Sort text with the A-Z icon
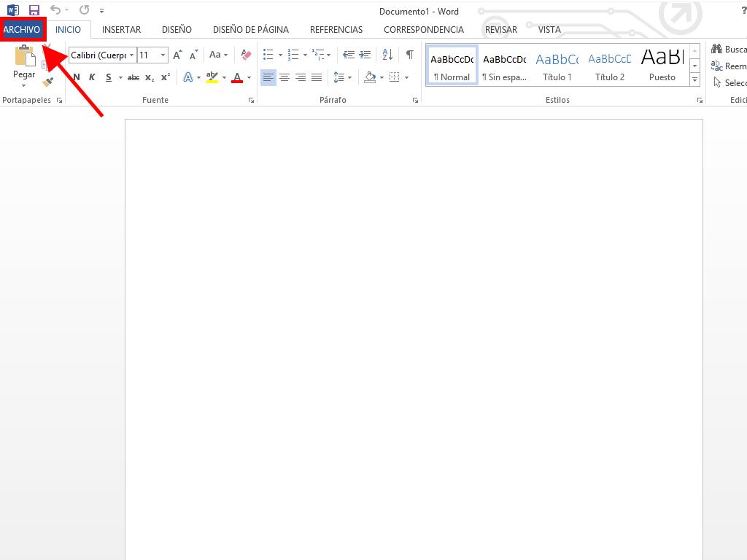The width and height of the screenshot is (747, 560). [x=387, y=55]
